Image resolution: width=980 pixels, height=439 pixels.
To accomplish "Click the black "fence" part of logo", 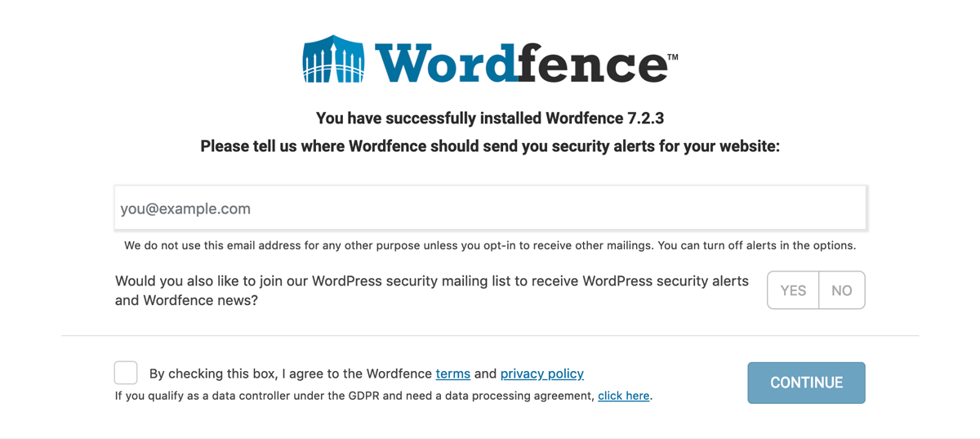I will (592, 63).
